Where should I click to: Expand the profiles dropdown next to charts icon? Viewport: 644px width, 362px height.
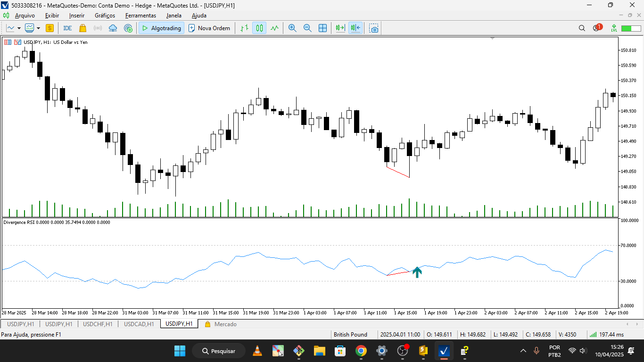[38, 28]
